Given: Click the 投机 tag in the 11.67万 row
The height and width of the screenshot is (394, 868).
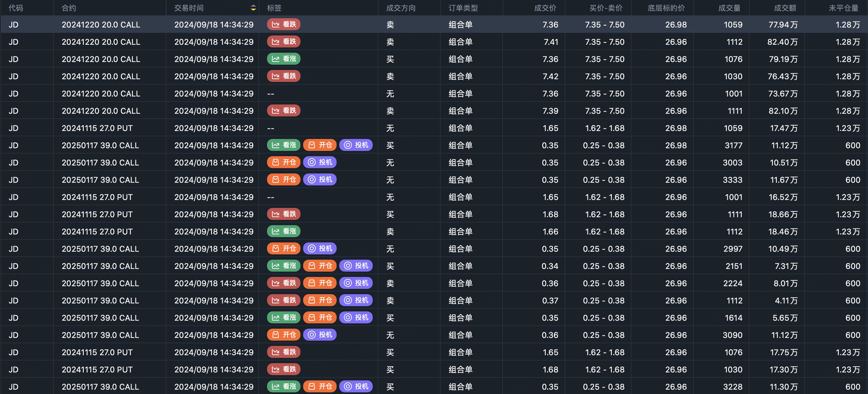Looking at the screenshot, I should pyautogui.click(x=320, y=179).
